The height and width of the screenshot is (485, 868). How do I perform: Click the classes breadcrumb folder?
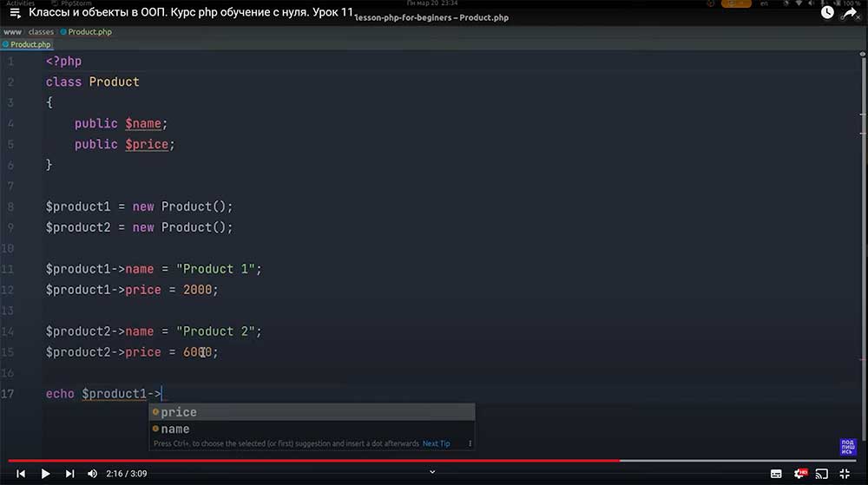41,32
